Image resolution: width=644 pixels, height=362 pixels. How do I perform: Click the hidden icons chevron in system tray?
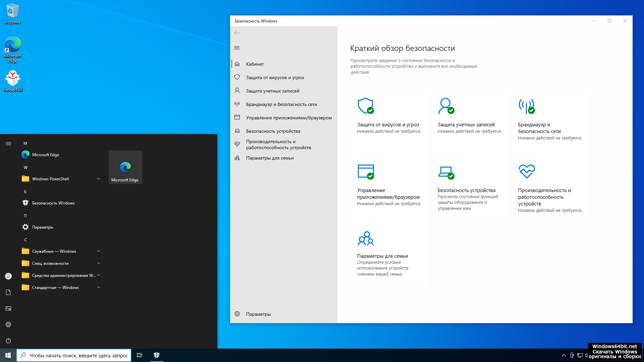563,355
